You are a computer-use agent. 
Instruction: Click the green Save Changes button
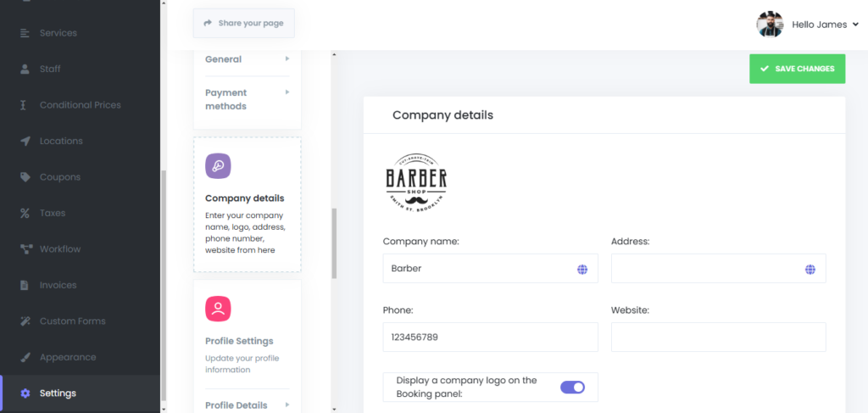[x=797, y=69]
